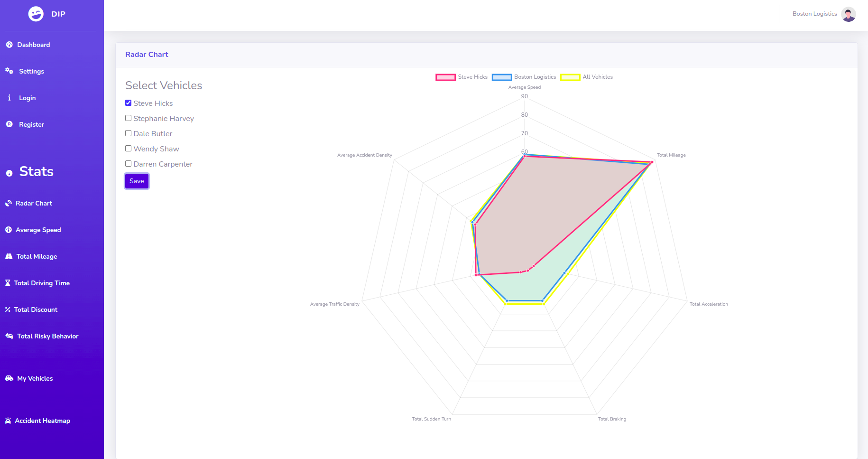Go to Average Speed stats page
The image size is (868, 459).
click(38, 230)
